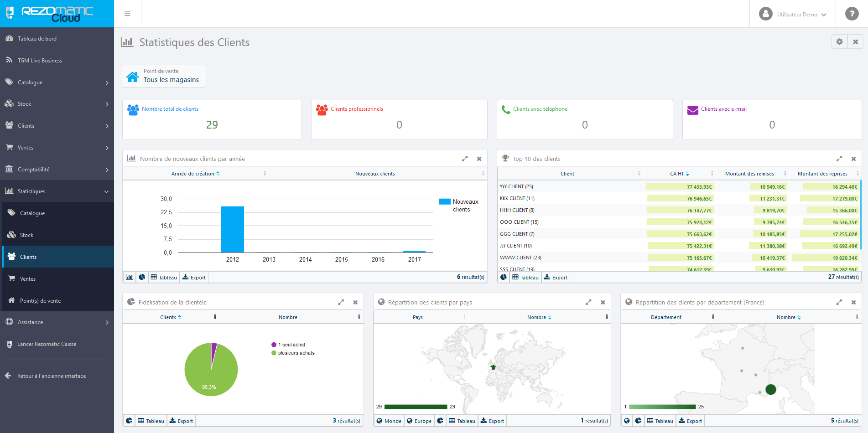Viewport: 868px width, 433px height.
Task: Click the 'plusieurs achats' green legend dot
Action: tap(274, 353)
